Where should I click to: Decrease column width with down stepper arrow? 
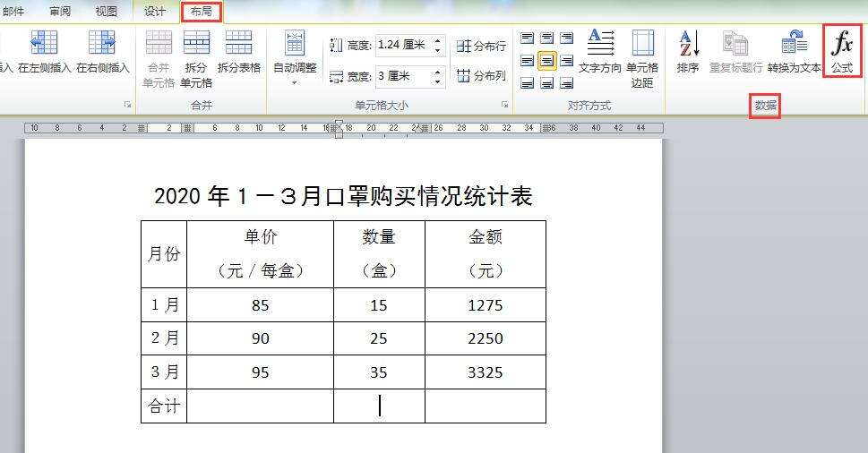click(x=438, y=81)
